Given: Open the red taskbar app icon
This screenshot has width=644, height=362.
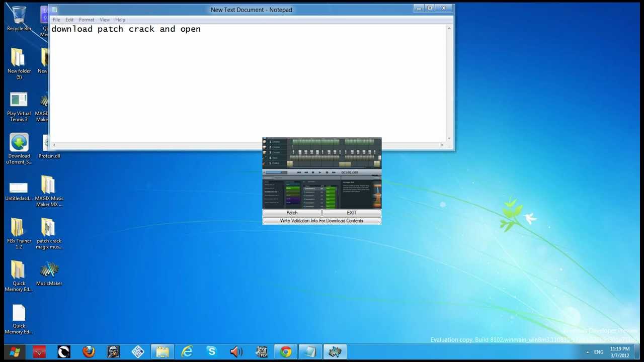Looking at the screenshot, I should pyautogui.click(x=39, y=352).
